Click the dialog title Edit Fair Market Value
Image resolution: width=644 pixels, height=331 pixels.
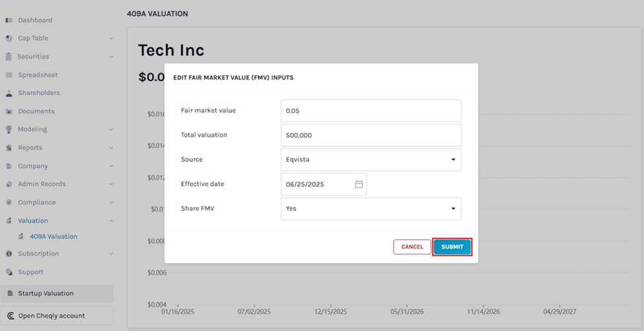point(233,77)
